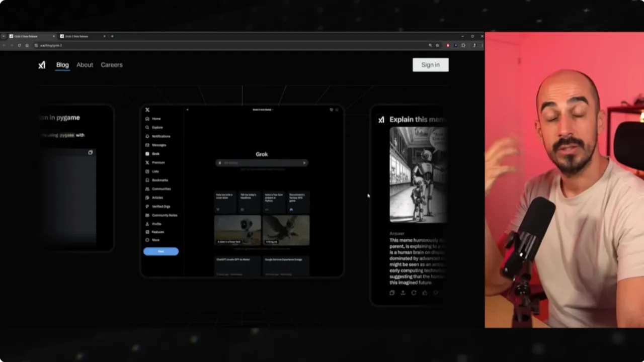The width and height of the screenshot is (644, 362).
Task: Click the xAI logo in the site header
Action: tap(42, 65)
